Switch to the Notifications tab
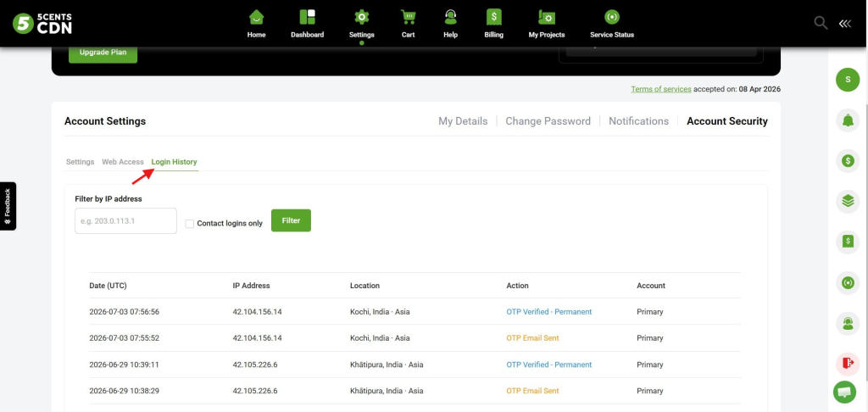 (639, 121)
